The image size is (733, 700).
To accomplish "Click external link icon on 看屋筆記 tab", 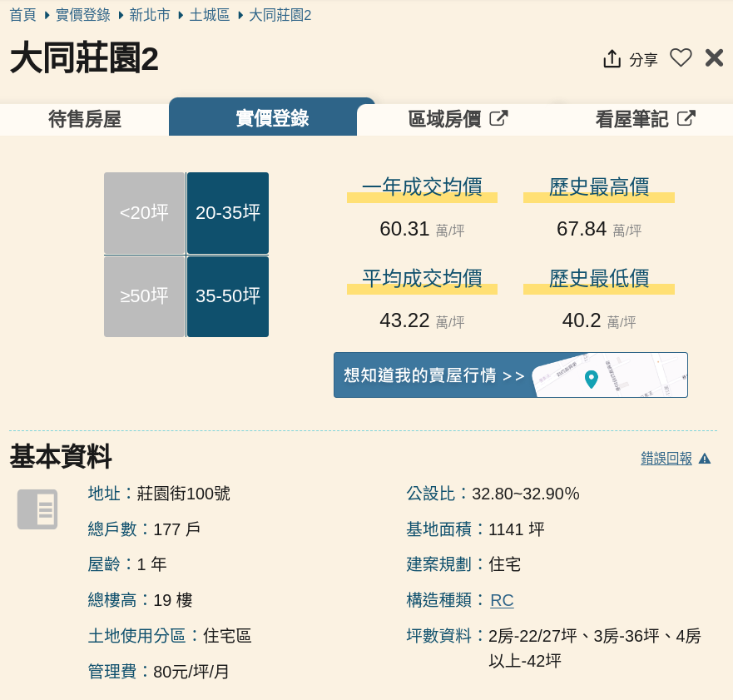I will tap(686, 118).
